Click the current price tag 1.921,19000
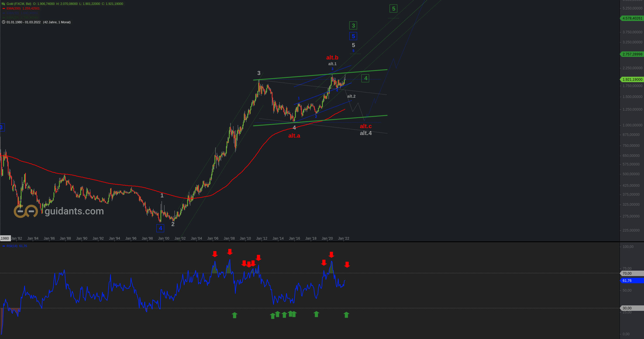Image resolution: width=644 pixels, height=339 pixels. tap(632, 80)
